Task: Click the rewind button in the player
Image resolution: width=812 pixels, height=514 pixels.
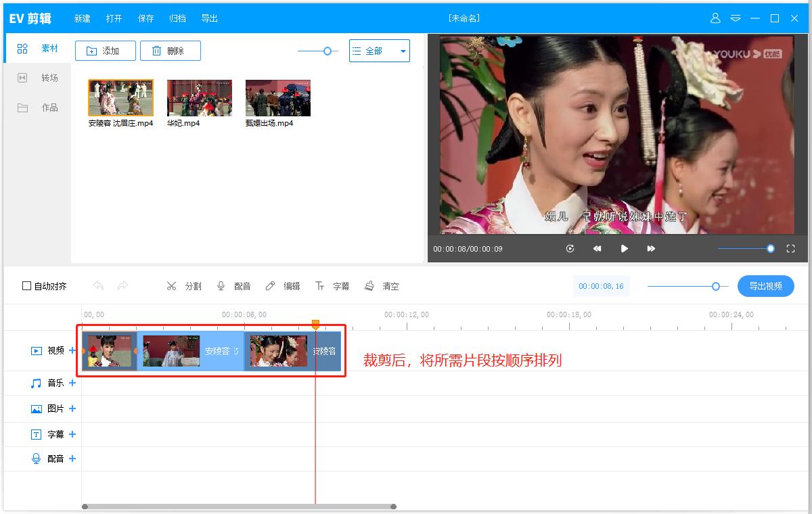Action: click(597, 249)
